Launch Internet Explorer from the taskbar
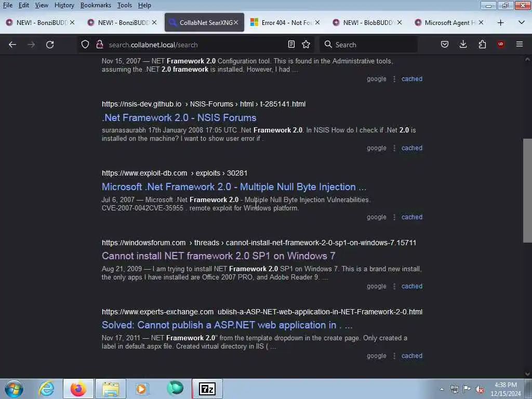This screenshot has height=399, width=532. pyautogui.click(x=46, y=389)
